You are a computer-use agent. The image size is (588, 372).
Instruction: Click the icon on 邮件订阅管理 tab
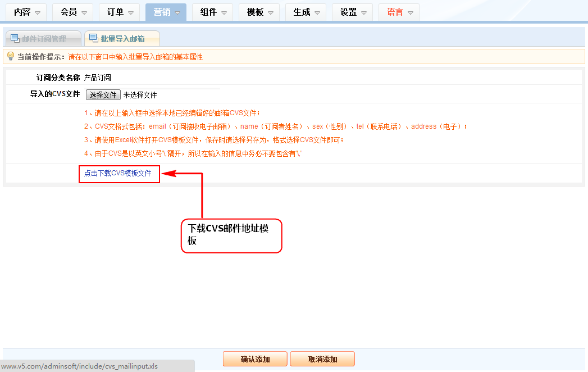coord(15,38)
